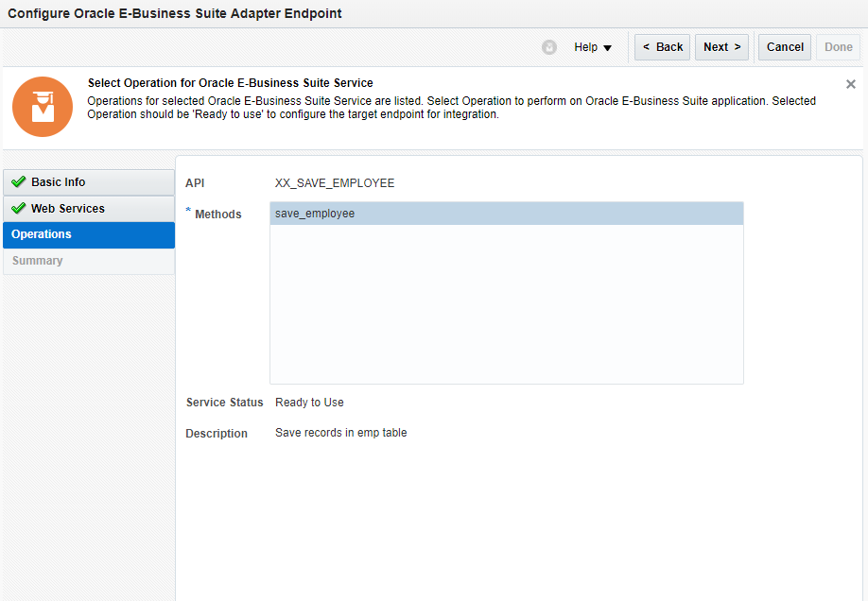The image size is (868, 601).
Task: Click the green checkmark beside Basic Info
Action: [18, 182]
